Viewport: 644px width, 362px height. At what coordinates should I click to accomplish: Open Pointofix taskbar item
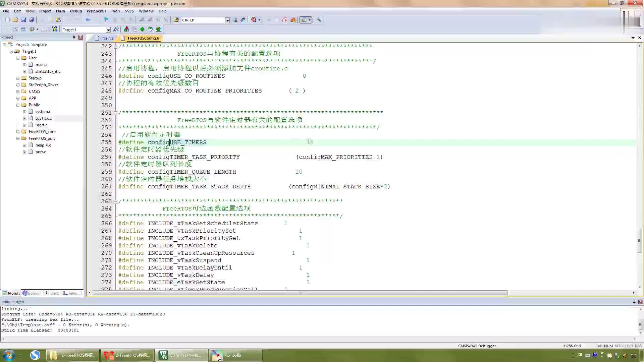click(236, 355)
